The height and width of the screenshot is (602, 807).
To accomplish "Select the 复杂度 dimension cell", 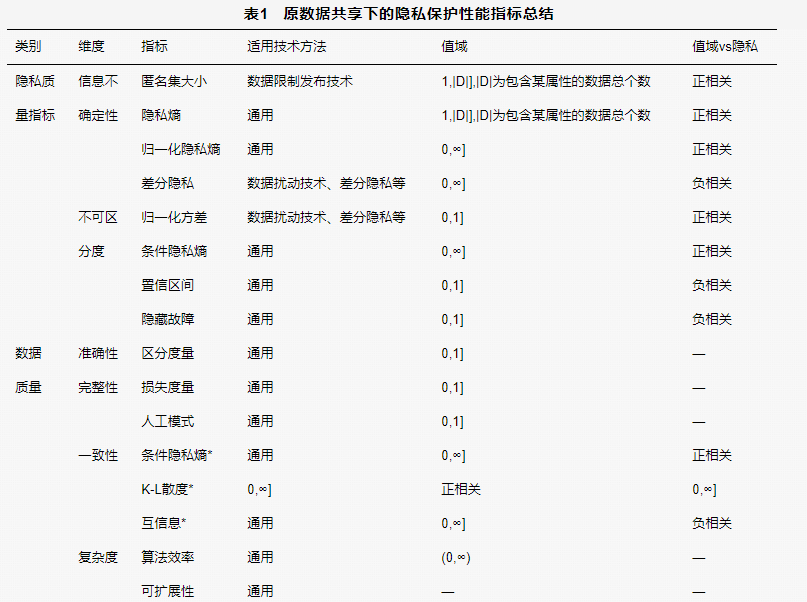I will [98, 557].
